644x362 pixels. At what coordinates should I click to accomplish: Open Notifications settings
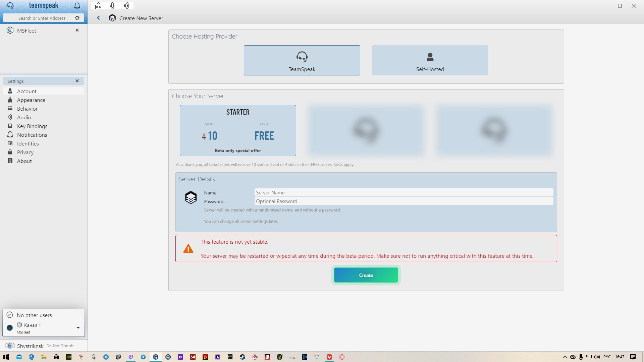[x=44, y=135]
